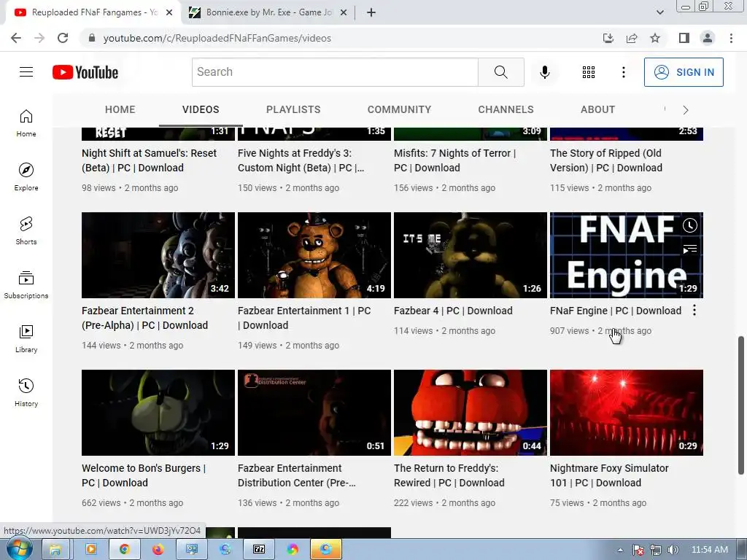Open YouTube settings three-dot menu
Image resolution: width=747 pixels, height=560 pixels.
[x=623, y=72]
